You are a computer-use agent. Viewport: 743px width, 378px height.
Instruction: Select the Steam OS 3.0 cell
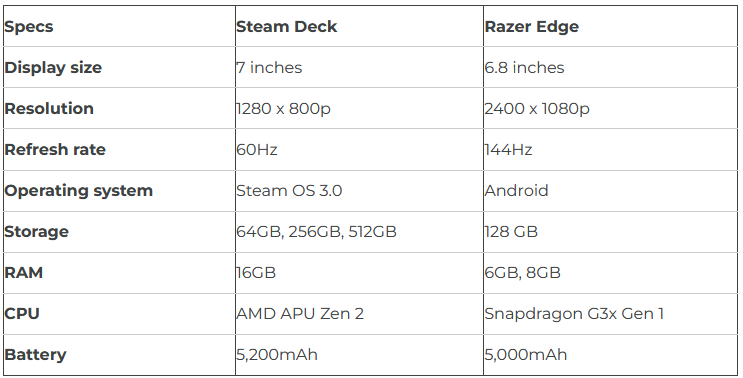click(359, 191)
